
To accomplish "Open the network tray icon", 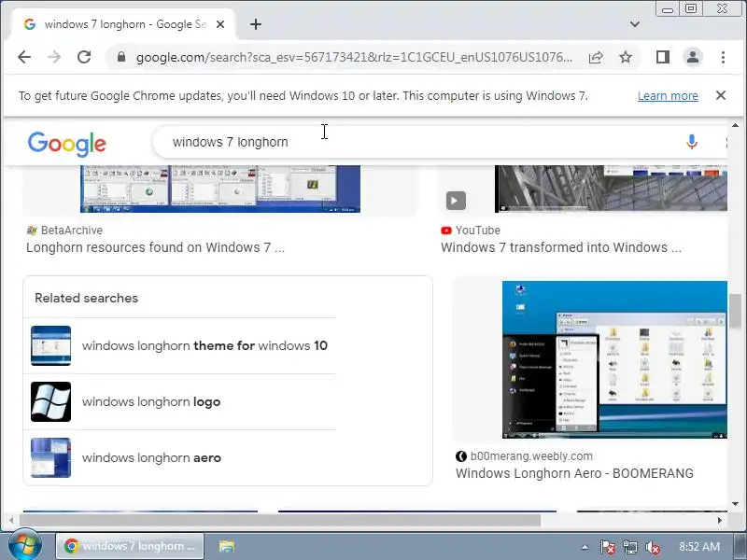I will point(629,547).
